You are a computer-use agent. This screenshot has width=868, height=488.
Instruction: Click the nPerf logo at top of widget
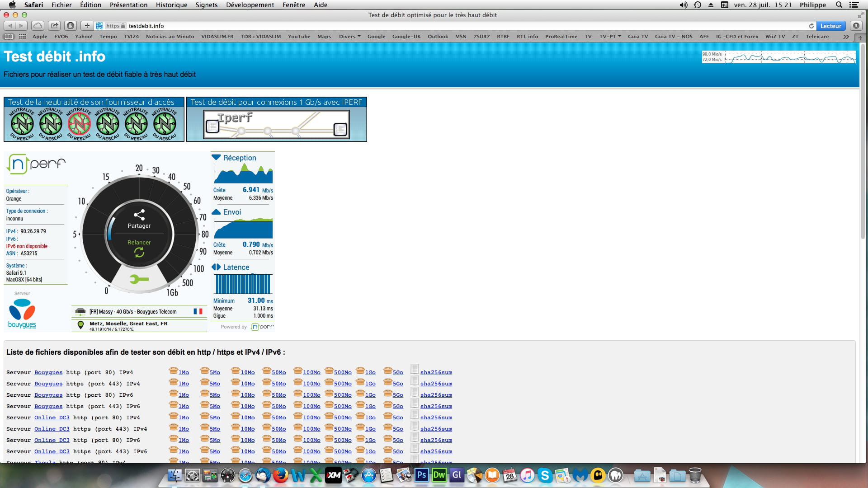(x=36, y=164)
